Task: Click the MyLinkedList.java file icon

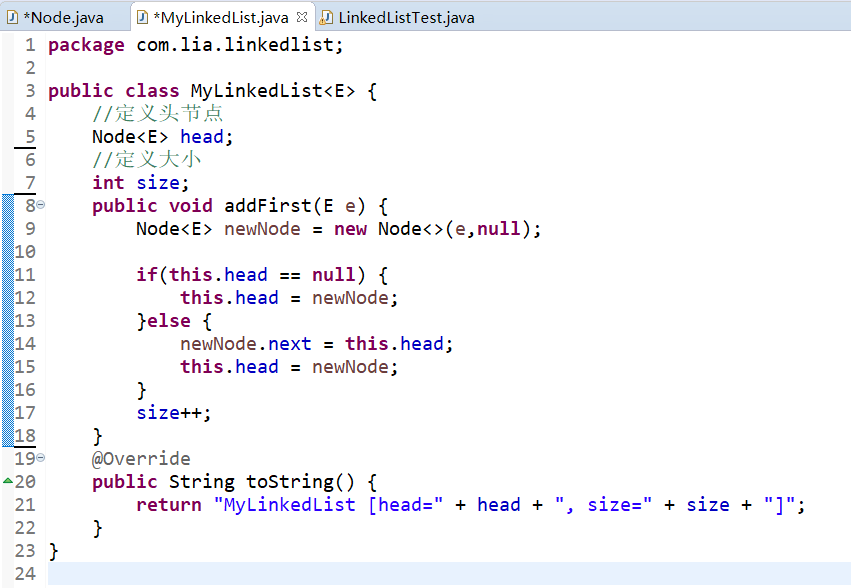Action: click(x=143, y=18)
